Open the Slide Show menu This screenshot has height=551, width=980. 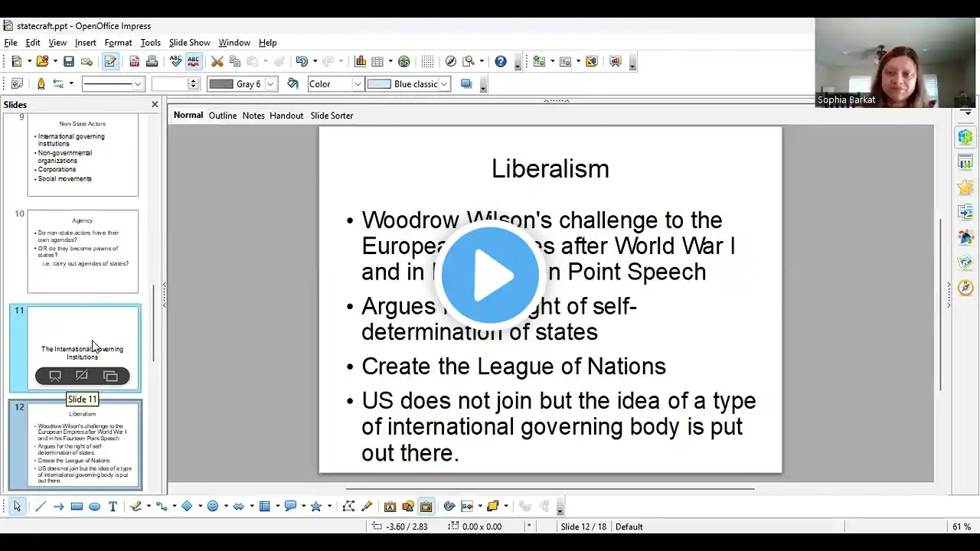pos(189,43)
